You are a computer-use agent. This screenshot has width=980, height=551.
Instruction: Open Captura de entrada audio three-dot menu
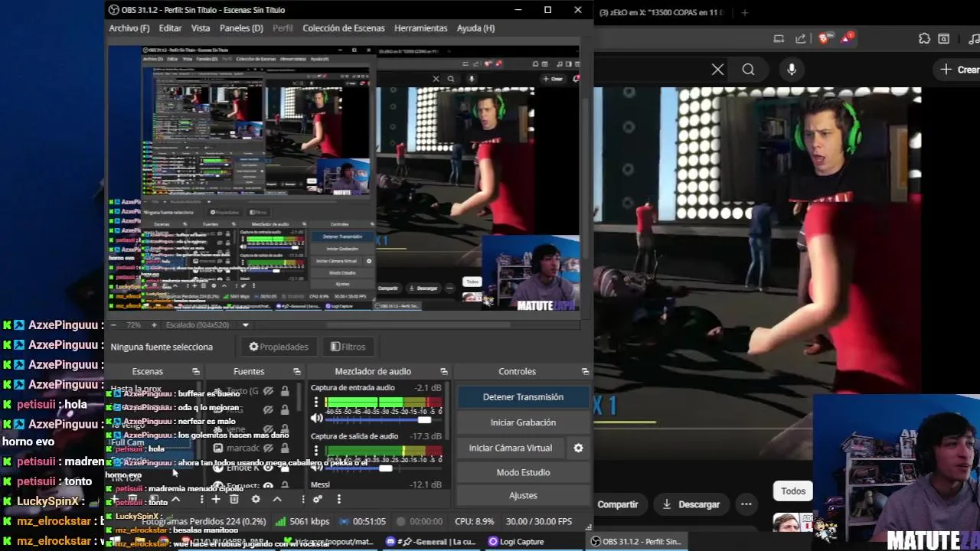tap(315, 402)
